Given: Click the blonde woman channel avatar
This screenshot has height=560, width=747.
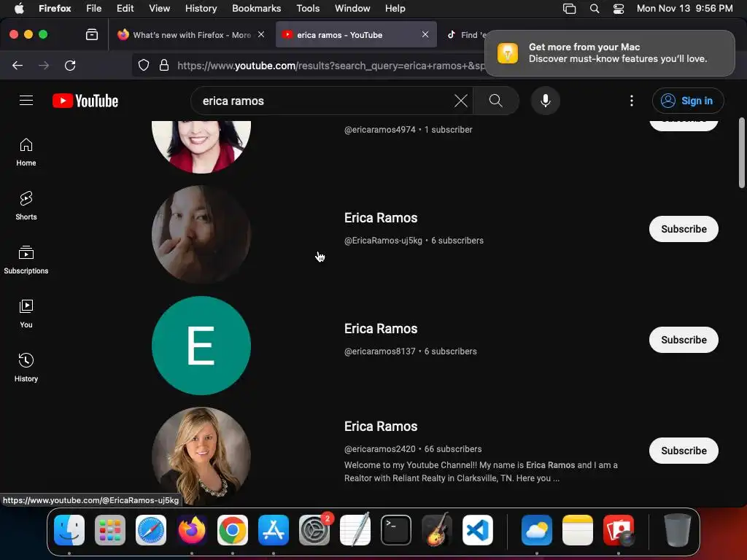Looking at the screenshot, I should (x=201, y=456).
